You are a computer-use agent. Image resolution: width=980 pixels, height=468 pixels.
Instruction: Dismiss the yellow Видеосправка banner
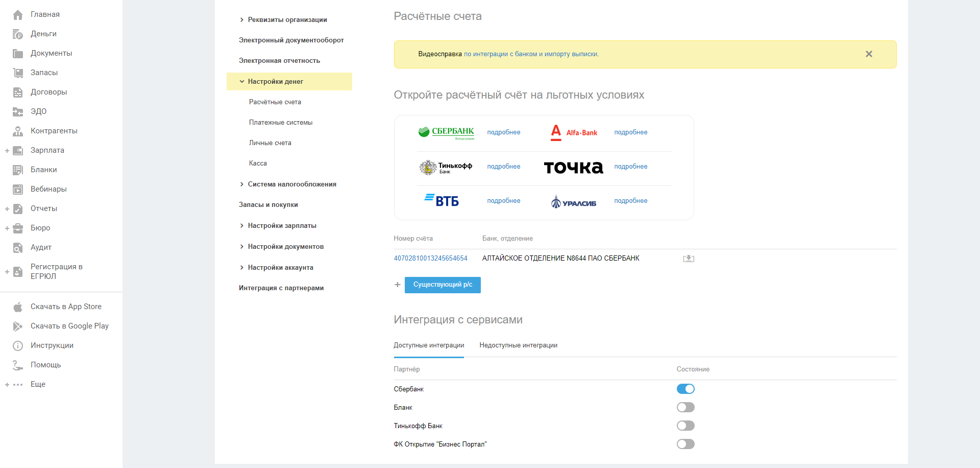pyautogui.click(x=869, y=54)
